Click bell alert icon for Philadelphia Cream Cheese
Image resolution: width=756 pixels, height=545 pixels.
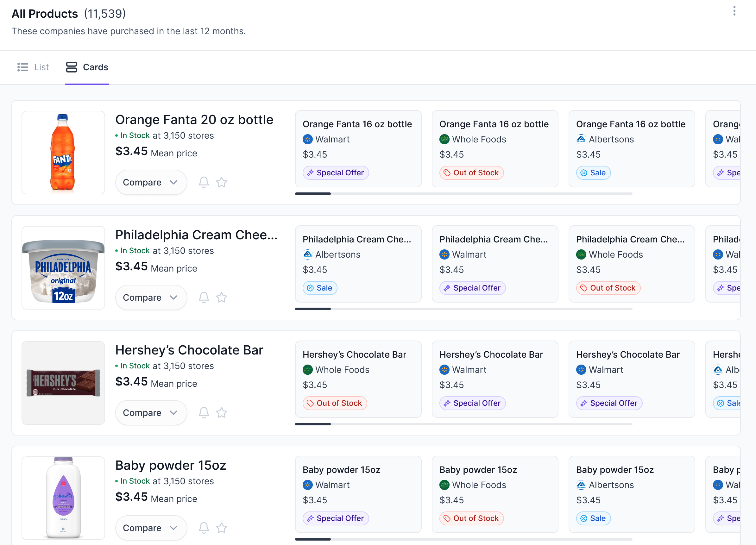[204, 297]
